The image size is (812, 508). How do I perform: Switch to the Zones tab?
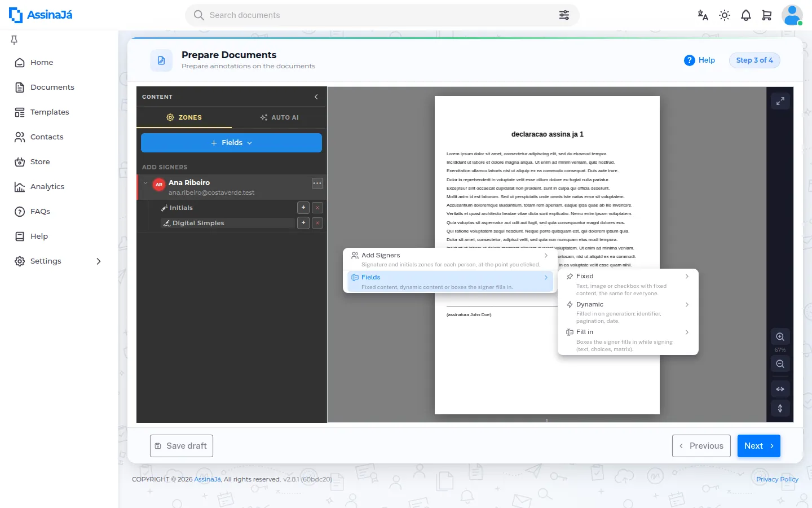pos(184,117)
